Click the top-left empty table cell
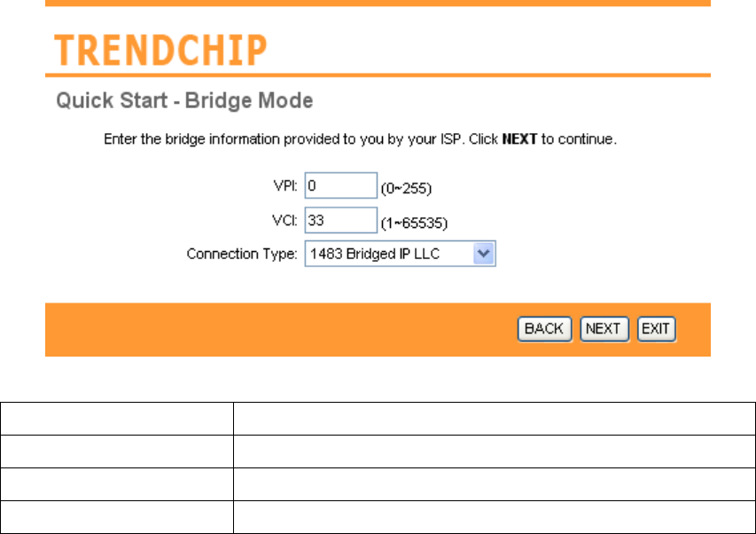 click(x=117, y=418)
